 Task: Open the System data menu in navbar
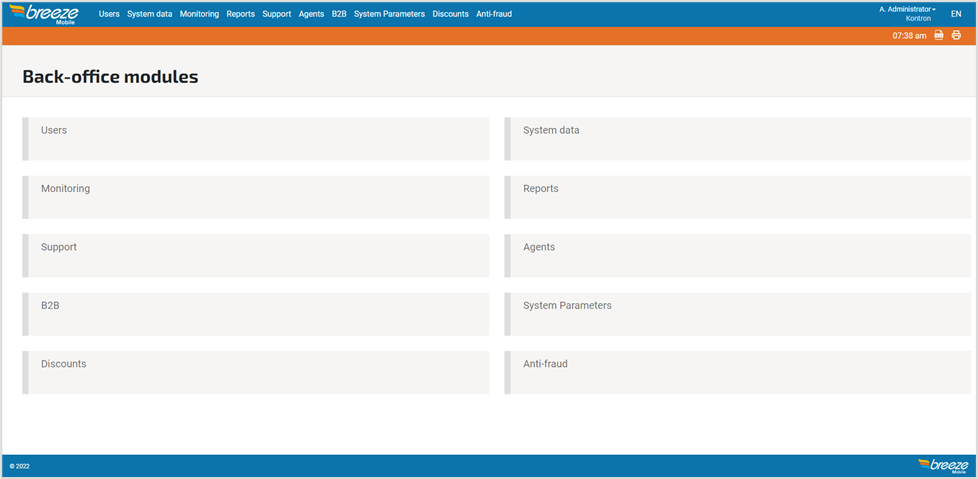pyautogui.click(x=149, y=14)
